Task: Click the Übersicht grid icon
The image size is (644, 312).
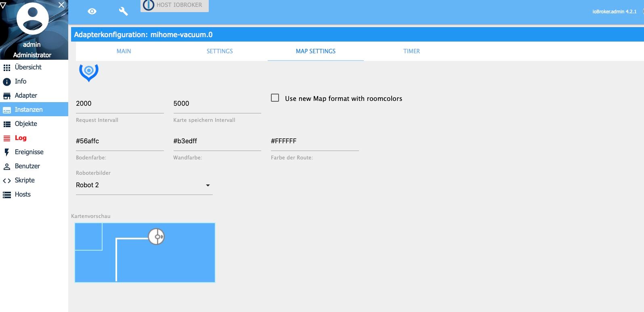Action: point(7,67)
